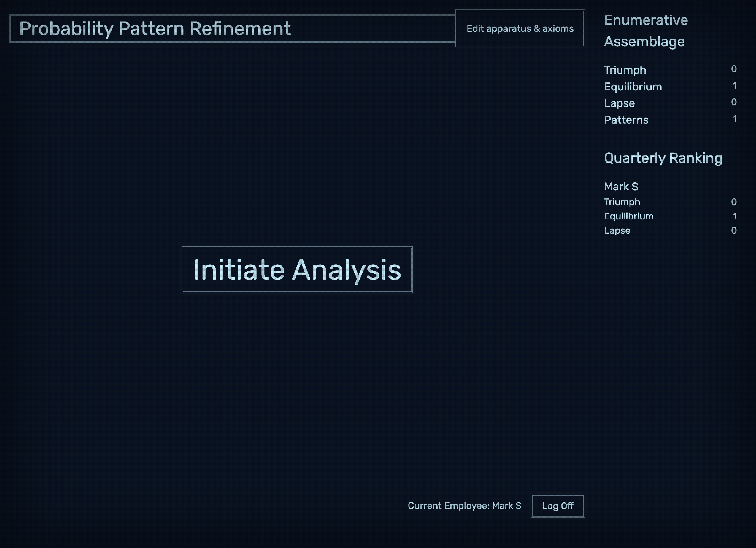Click the Triumph value 0 in Assemblage
The image size is (756, 548).
click(x=734, y=69)
